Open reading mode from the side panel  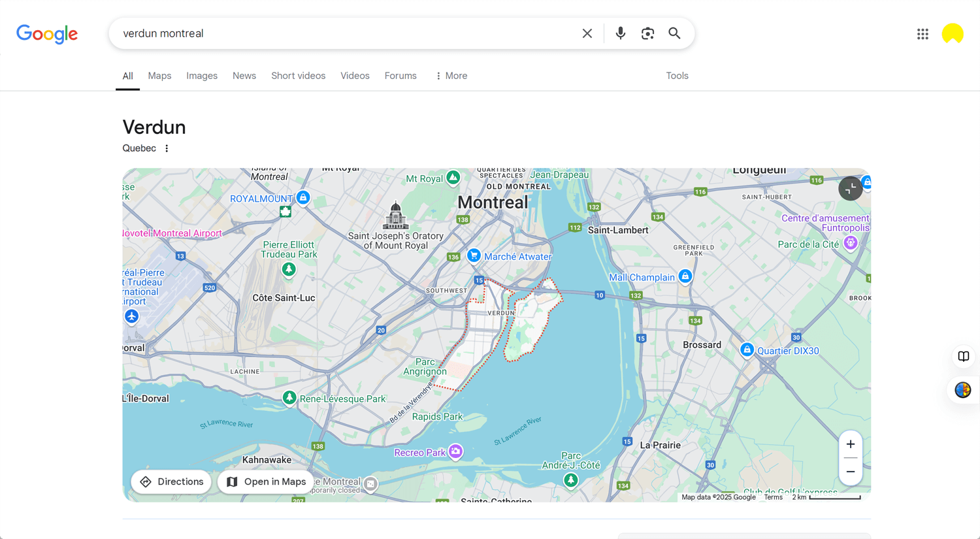[963, 357]
